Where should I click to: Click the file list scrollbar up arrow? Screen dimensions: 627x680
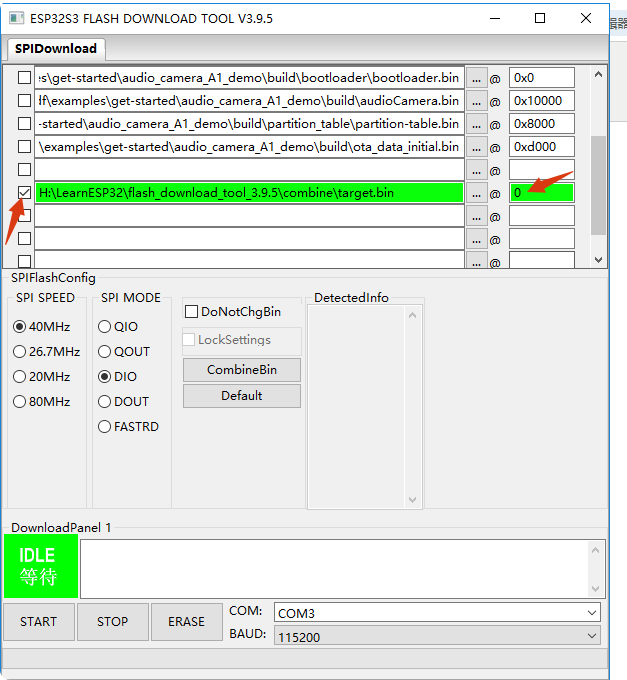(x=598, y=75)
